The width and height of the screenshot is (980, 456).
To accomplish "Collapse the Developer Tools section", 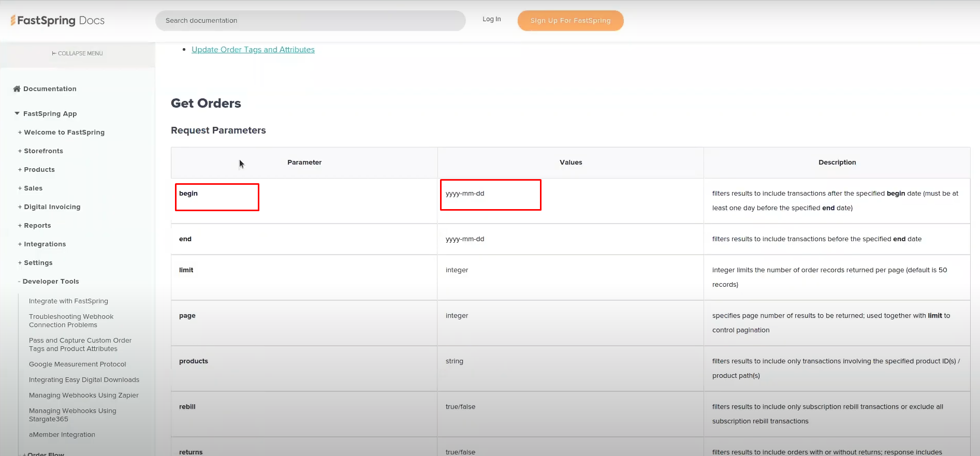I will coord(48,281).
